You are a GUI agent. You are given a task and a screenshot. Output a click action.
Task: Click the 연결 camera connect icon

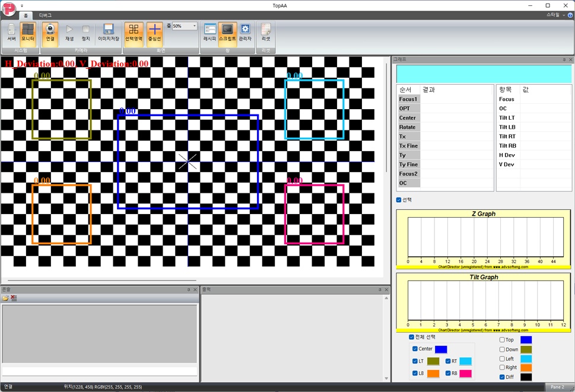(50, 33)
